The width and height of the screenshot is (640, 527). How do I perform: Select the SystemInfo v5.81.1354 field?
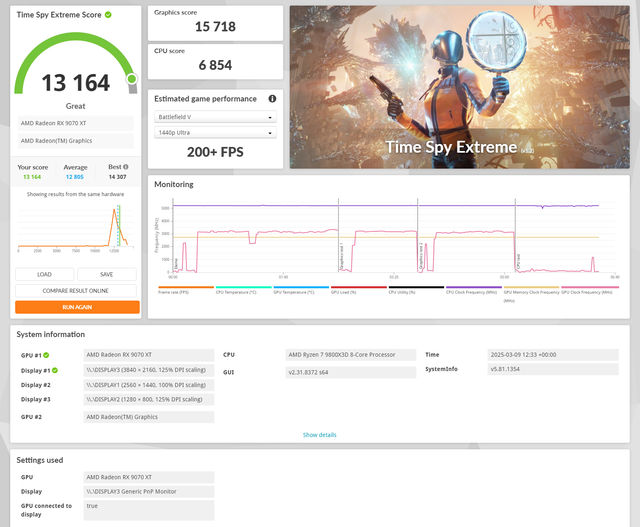(553, 369)
